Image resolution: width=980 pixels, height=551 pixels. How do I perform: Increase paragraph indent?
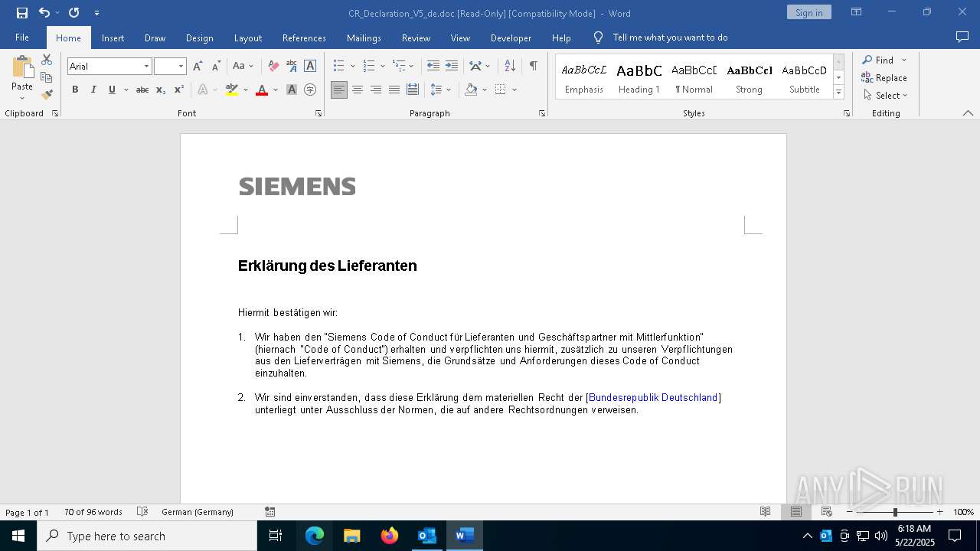tap(452, 67)
